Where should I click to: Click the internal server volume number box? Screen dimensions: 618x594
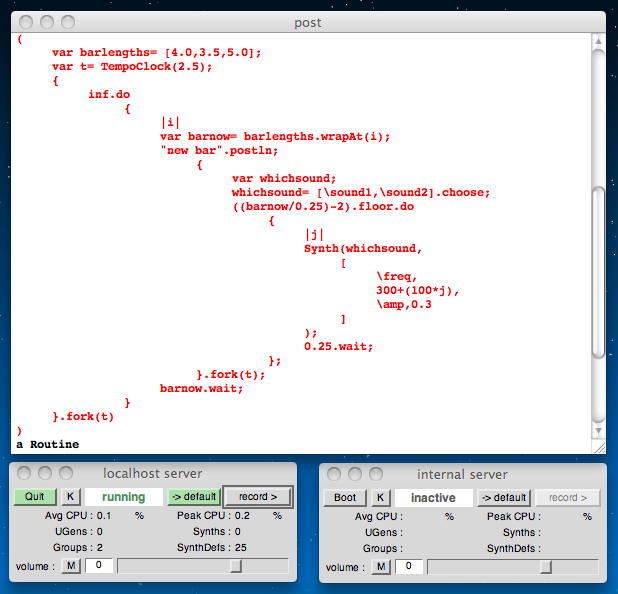coord(408,566)
